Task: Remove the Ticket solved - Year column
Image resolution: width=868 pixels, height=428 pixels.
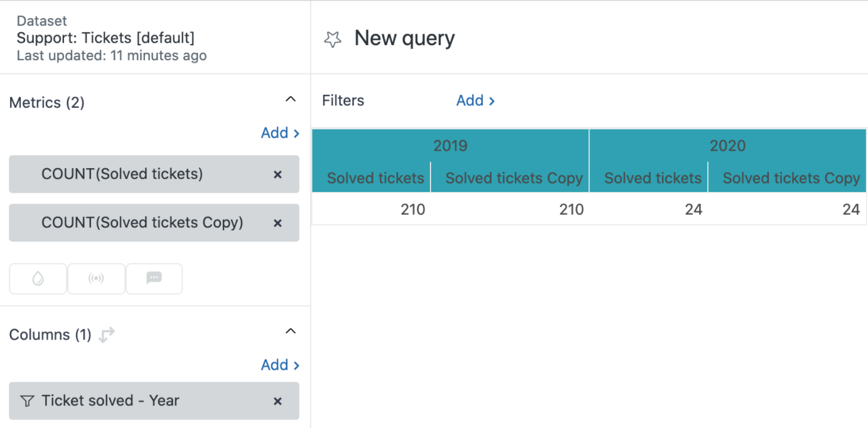Action: [277, 401]
